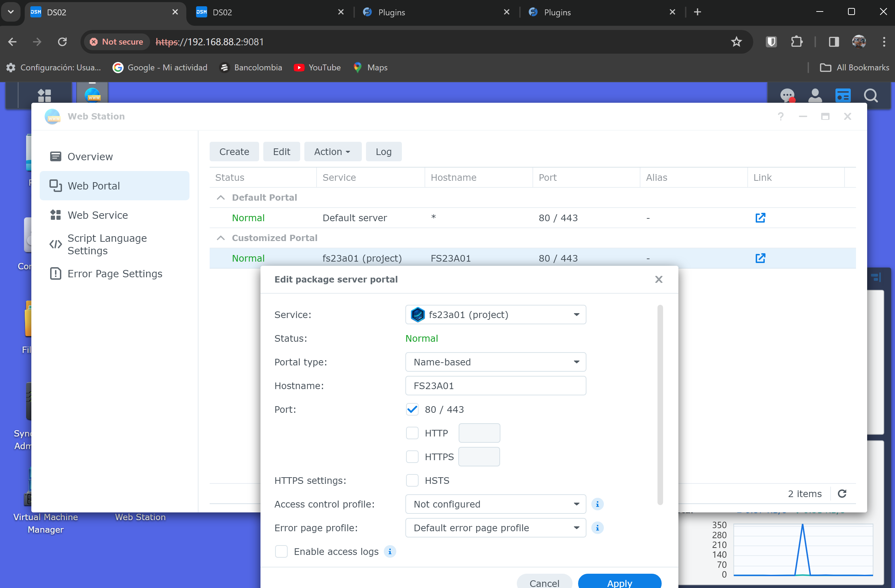Bookmark this page with star icon
This screenshot has width=895, height=588.
point(736,42)
